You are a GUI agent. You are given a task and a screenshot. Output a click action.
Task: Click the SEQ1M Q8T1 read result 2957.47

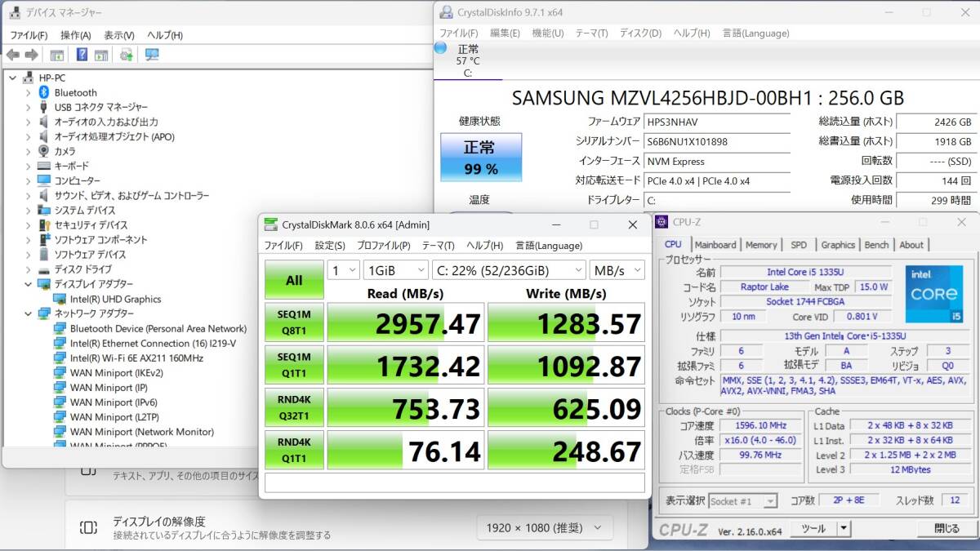tap(406, 322)
